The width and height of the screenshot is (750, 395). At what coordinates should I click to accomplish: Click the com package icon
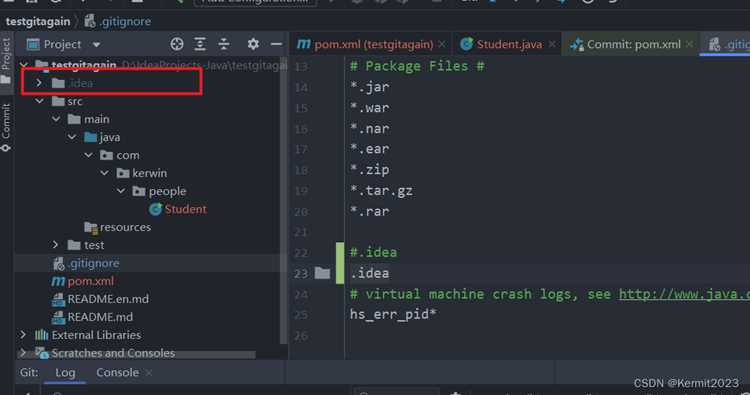(x=106, y=155)
